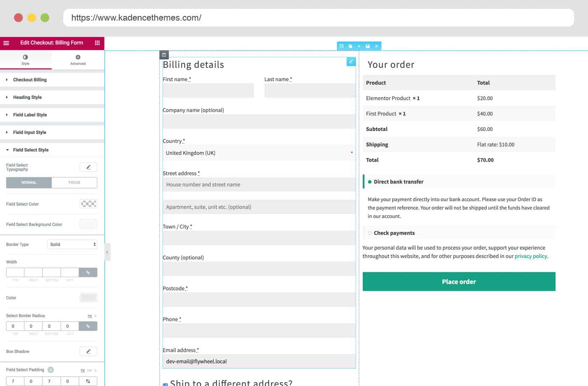This screenshot has width=588, height=386.
Task: Click the blue pencil edit widget icon
Action: pos(351,62)
